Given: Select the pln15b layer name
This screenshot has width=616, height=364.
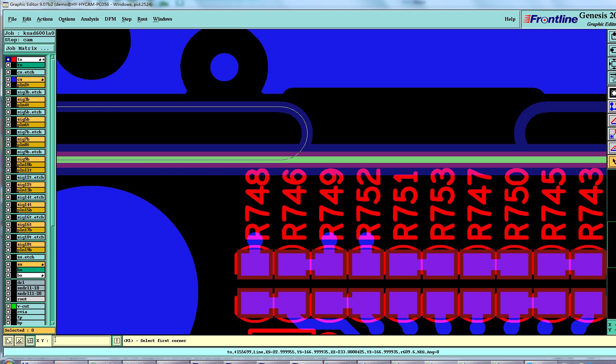Looking at the screenshot, I should click(31, 210).
